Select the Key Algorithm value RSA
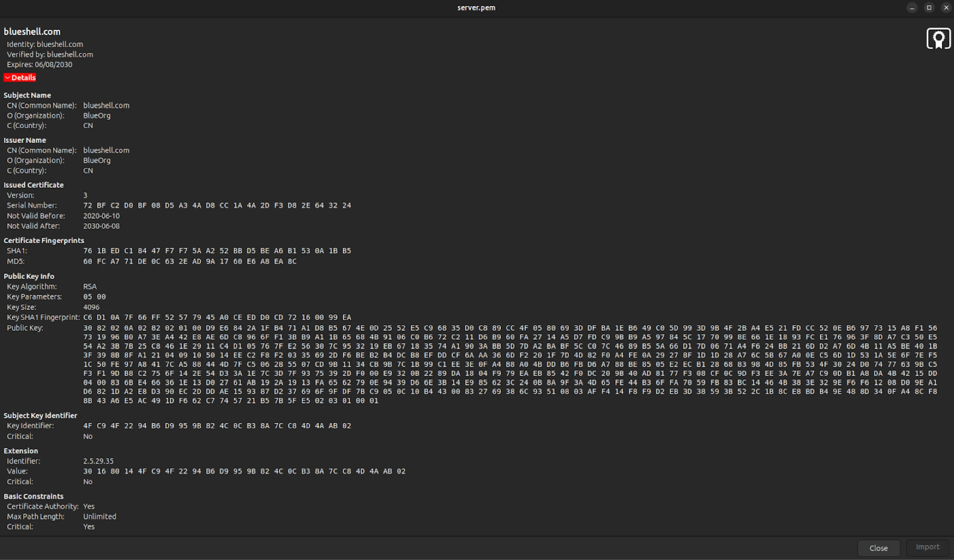This screenshot has width=954, height=560. coord(90,287)
